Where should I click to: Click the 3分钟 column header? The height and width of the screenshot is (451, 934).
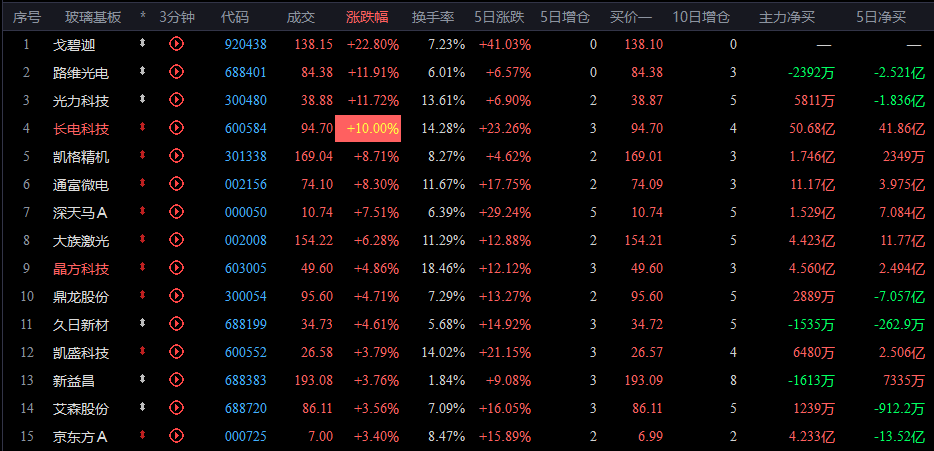[177, 17]
